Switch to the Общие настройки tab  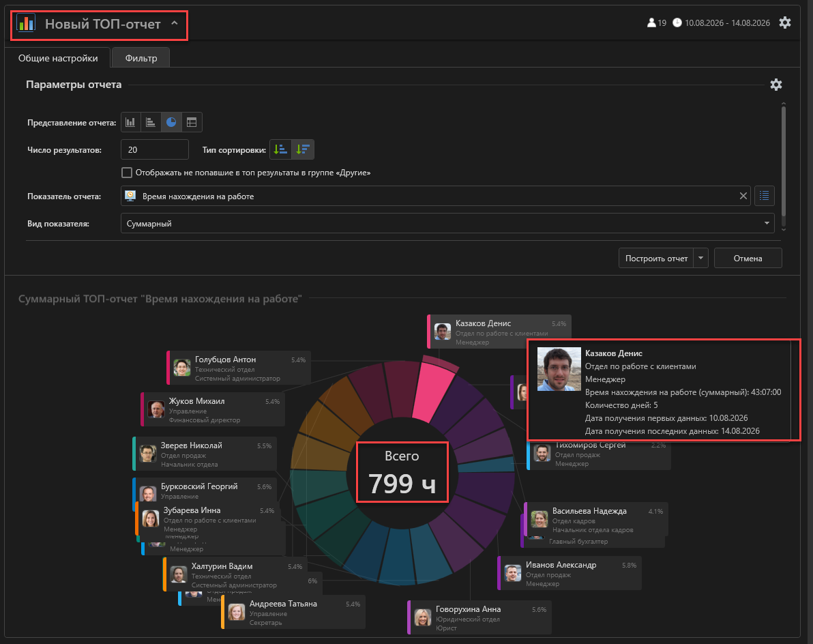[58, 58]
